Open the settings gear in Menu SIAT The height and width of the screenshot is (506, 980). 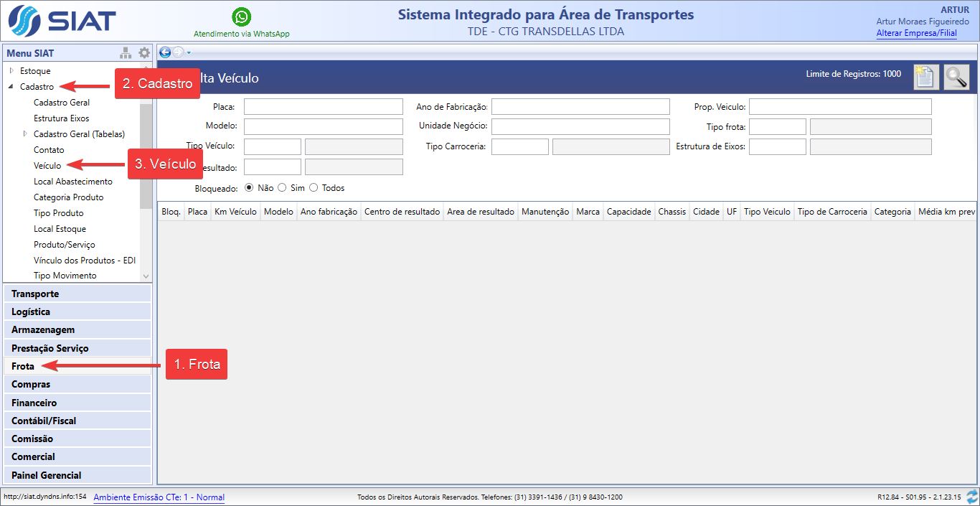pos(144,53)
